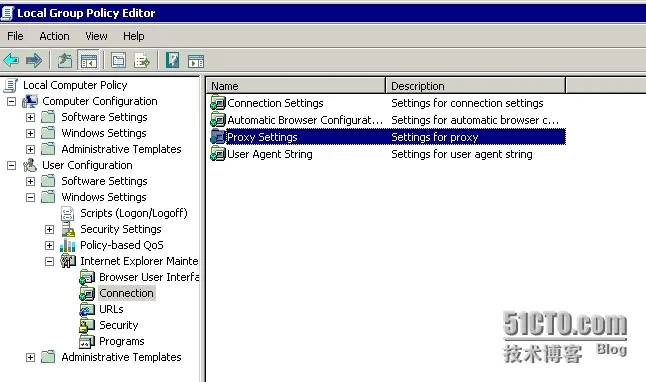Click the User Agent String item icon
Screen dimensions: 646x382
point(218,154)
